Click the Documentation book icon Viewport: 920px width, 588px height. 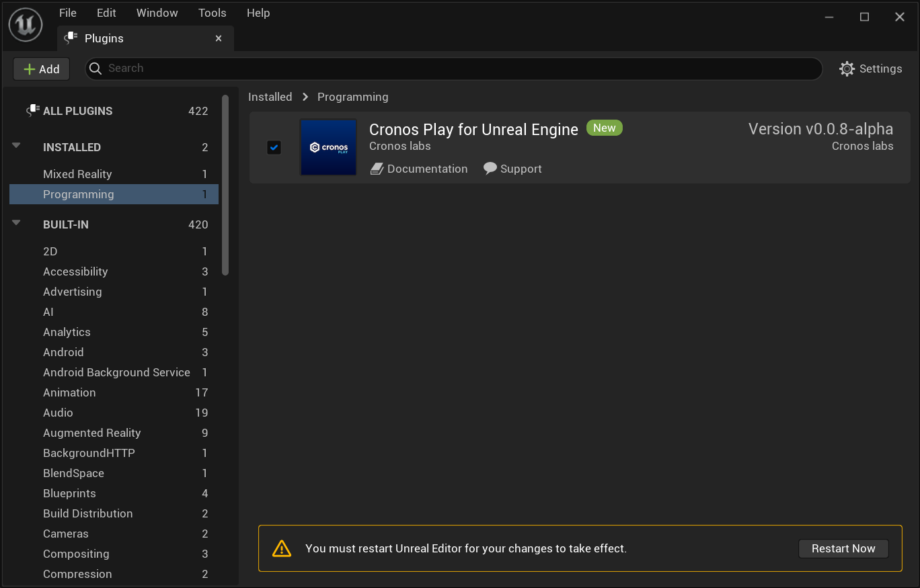coord(377,169)
